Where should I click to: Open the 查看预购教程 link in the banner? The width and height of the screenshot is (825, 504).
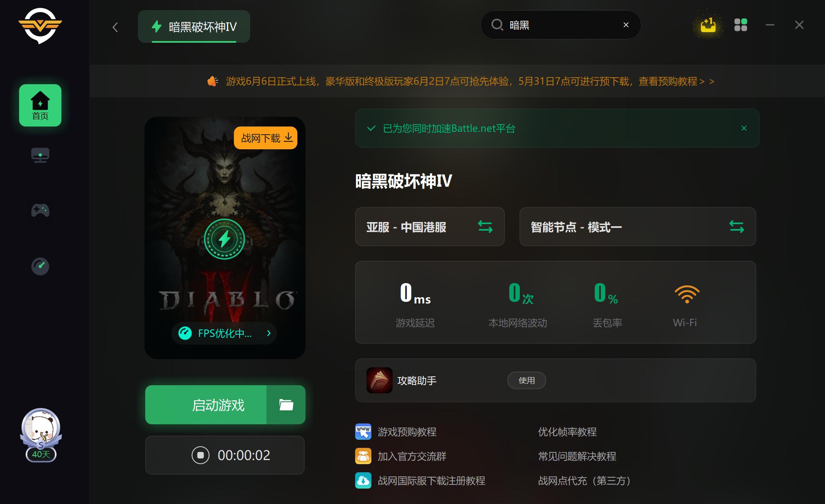click(671, 81)
